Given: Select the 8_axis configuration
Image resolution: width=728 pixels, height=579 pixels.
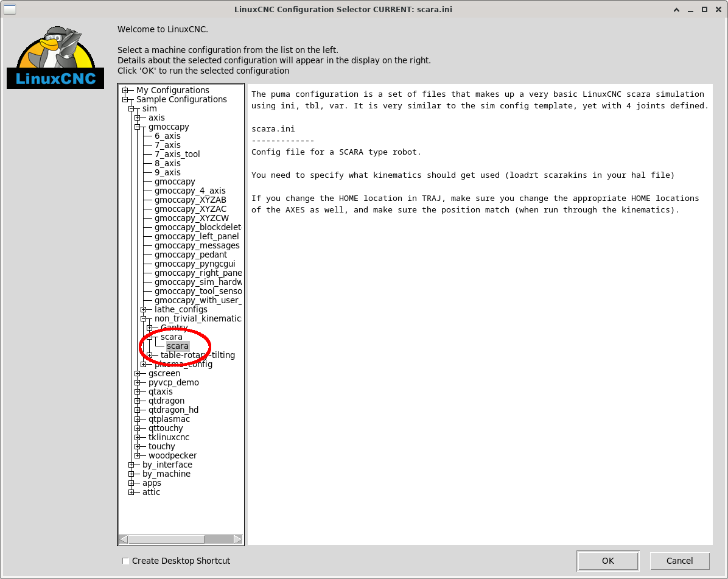Looking at the screenshot, I should (167, 163).
